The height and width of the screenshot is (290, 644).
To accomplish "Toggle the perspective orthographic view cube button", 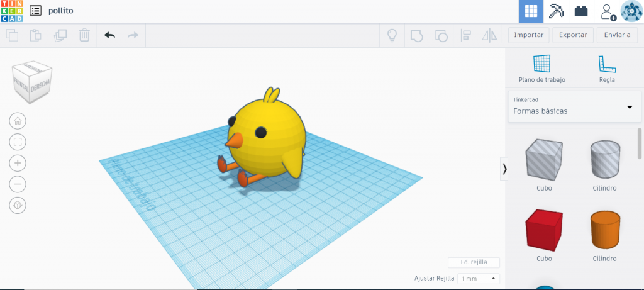I will pos(18,205).
